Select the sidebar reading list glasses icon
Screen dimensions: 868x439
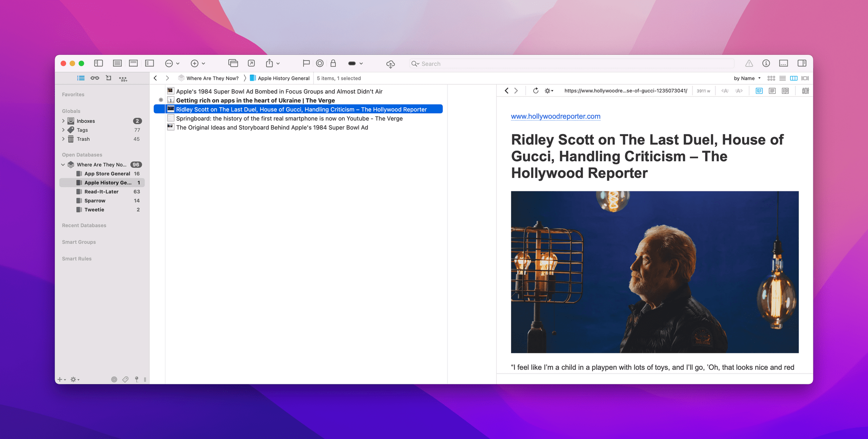click(95, 78)
